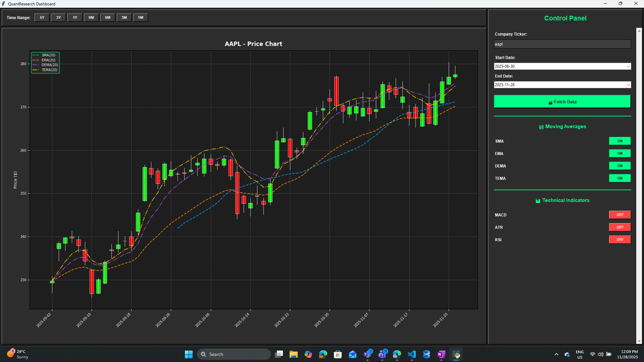Enable the RSI indicator
Image resolution: width=644 pixels, height=362 pixels.
620,240
